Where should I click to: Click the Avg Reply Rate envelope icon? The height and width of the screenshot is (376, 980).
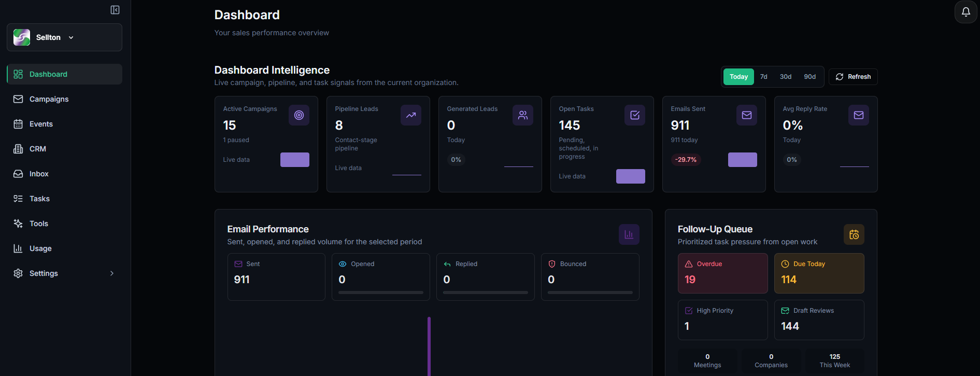coord(859,115)
